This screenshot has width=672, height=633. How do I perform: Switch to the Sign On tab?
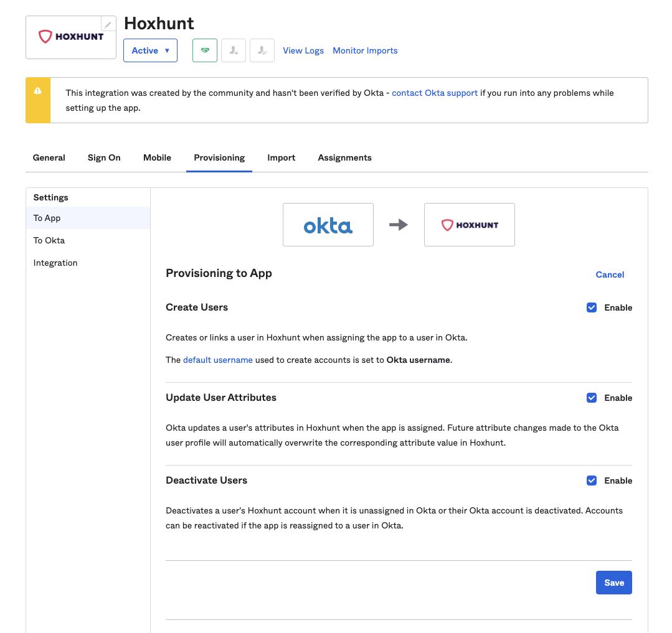[104, 157]
